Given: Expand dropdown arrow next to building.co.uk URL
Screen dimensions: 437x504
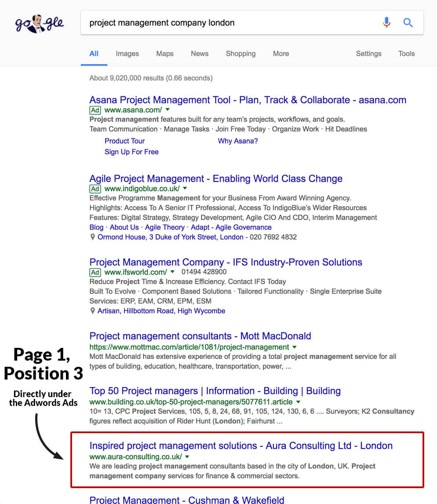Looking at the screenshot, I should pos(298,402).
